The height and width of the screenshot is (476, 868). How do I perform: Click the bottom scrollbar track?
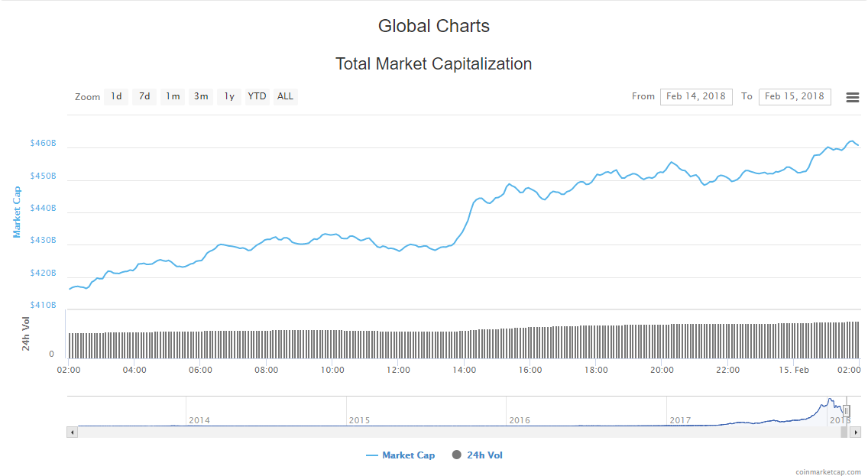(x=458, y=432)
